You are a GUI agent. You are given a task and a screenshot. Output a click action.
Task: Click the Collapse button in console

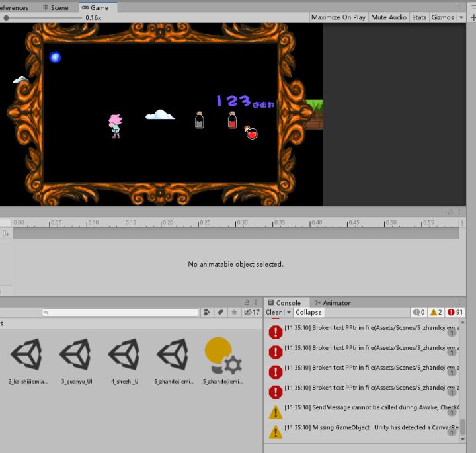point(309,312)
